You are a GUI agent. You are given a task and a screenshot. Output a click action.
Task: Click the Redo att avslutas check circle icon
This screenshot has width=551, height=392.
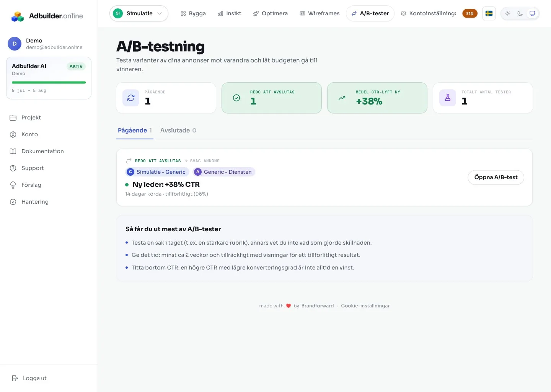(x=236, y=98)
